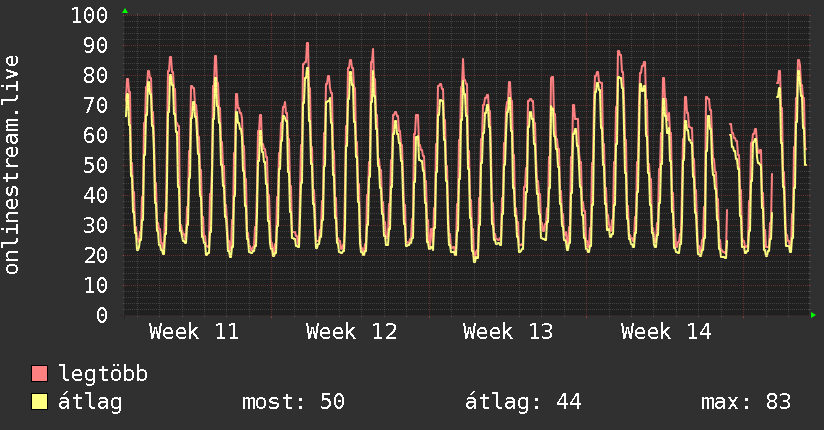Click the 'max: 83' value
Image resolution: width=824 pixels, height=430 pixels.
(746, 402)
